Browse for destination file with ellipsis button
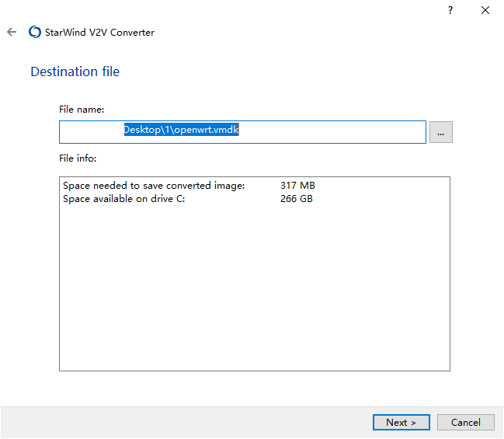This screenshot has width=504, height=439. coord(440,132)
